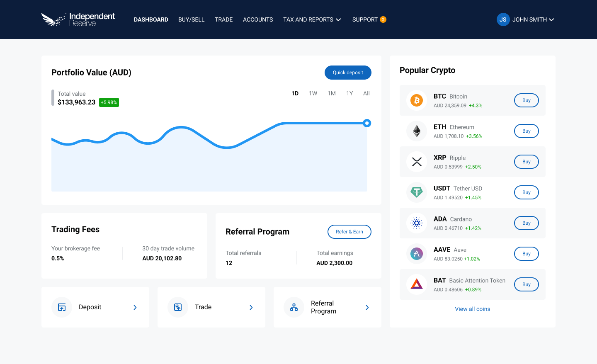This screenshot has height=364, width=597.
Task: Buy AAVE with its Buy button
Action: [x=527, y=254]
